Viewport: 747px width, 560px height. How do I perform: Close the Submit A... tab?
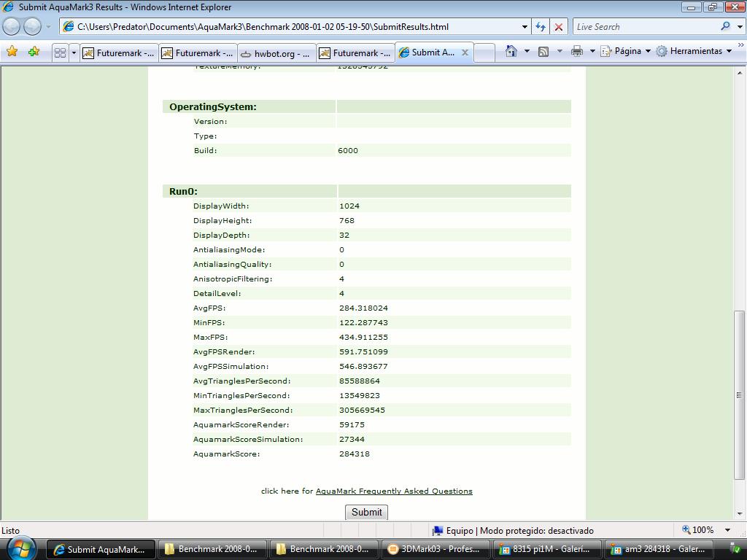click(x=465, y=52)
